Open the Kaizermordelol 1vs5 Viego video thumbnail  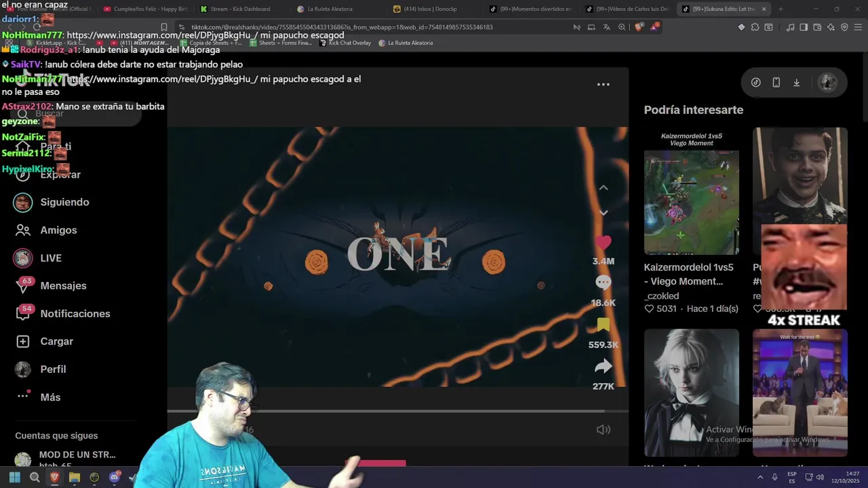691,191
